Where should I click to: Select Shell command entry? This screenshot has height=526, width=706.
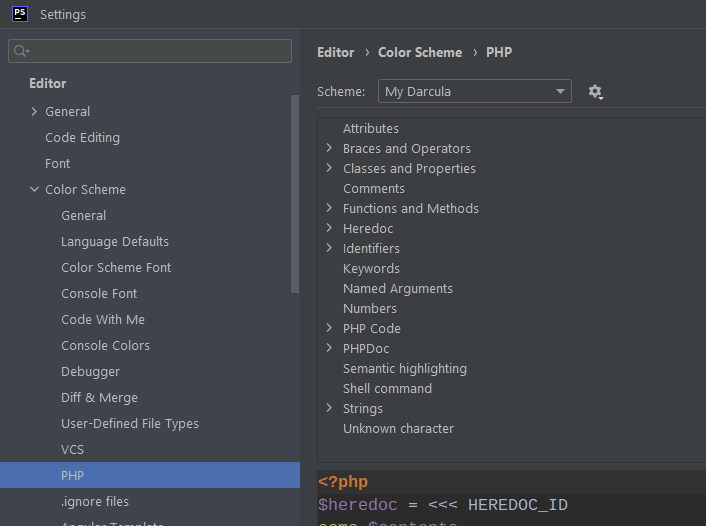point(387,388)
